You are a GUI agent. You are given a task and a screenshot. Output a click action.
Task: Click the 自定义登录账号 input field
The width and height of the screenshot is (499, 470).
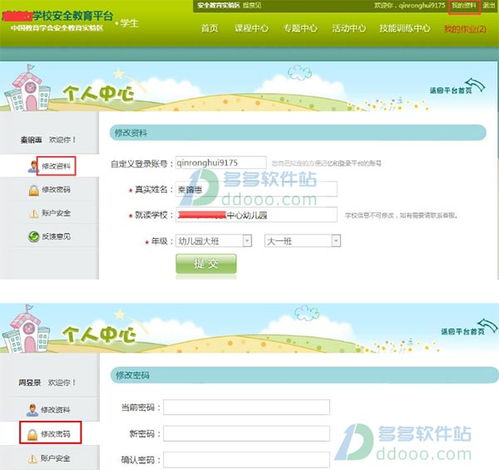point(221,163)
